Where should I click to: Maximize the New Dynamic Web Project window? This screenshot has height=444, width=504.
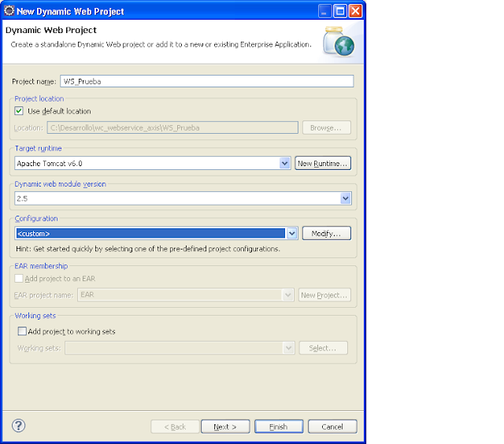[340, 11]
